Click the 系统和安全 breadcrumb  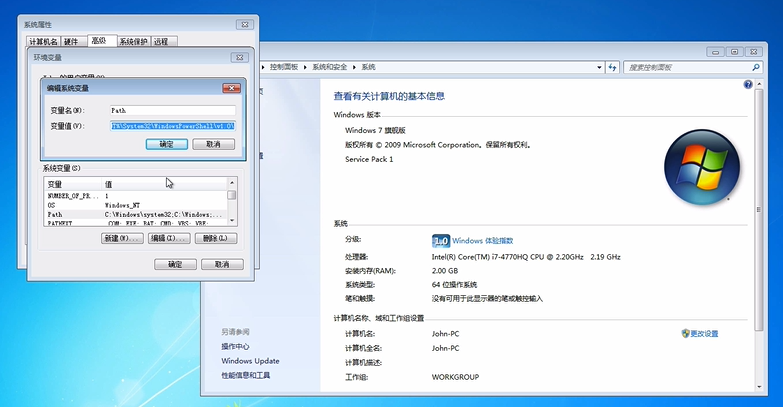pyautogui.click(x=330, y=67)
